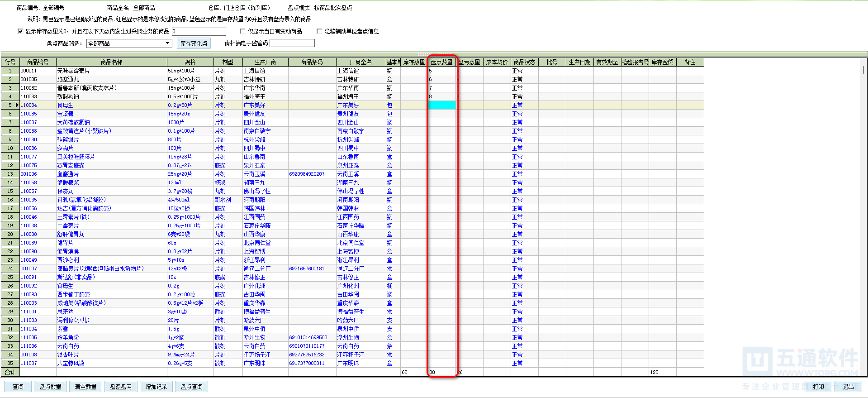Select the 宝塔糖 product name

66,114
